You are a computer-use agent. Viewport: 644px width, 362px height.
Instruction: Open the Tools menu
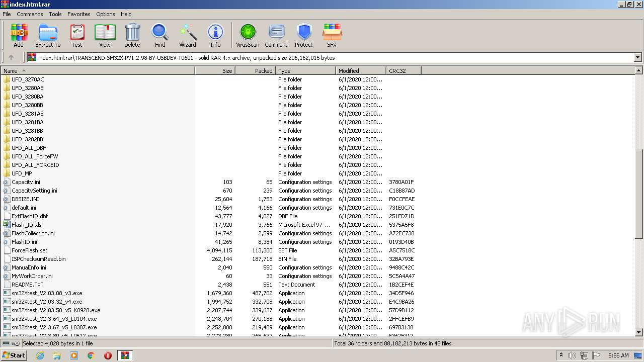click(x=55, y=14)
